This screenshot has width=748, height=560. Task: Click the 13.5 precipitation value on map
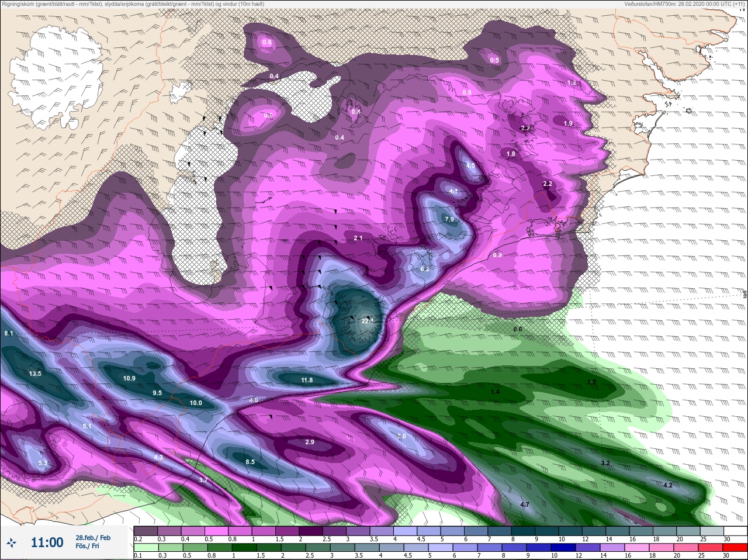[35, 374]
